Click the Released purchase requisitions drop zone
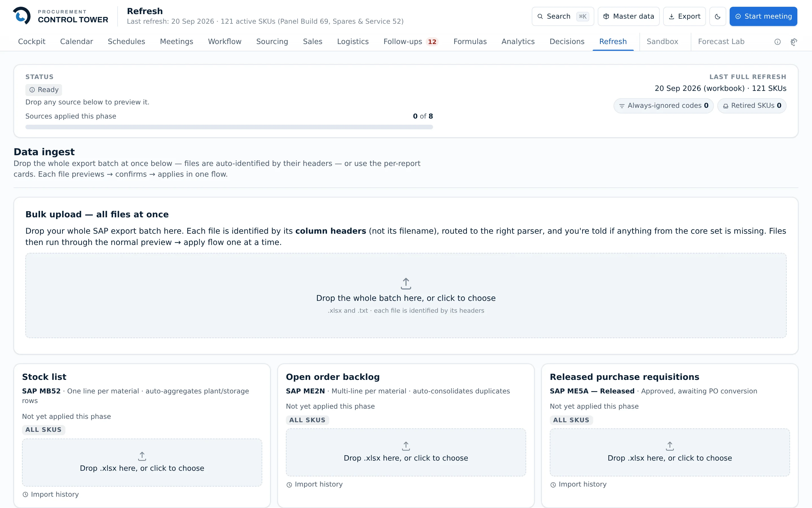The image size is (812, 508). [x=670, y=452]
